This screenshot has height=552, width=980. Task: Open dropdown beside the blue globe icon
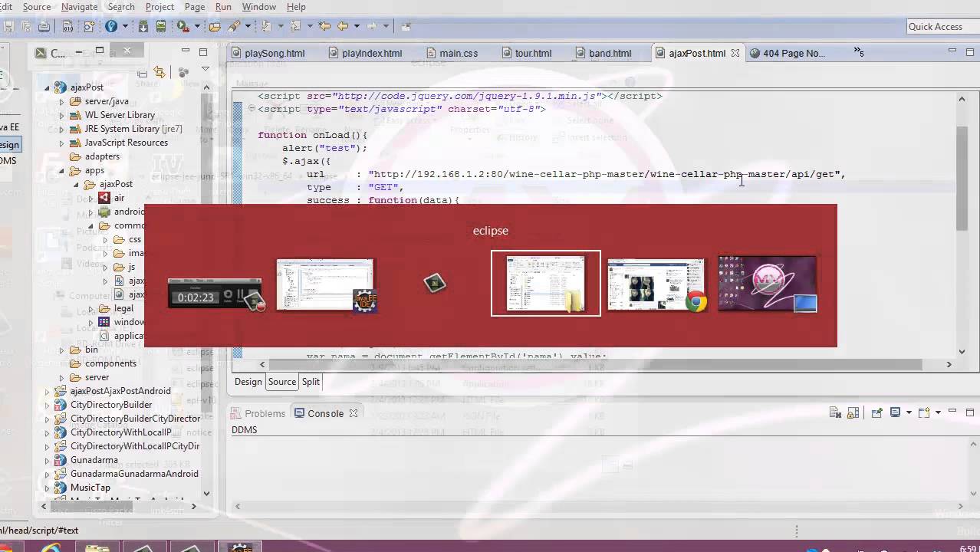pyautogui.click(x=123, y=27)
